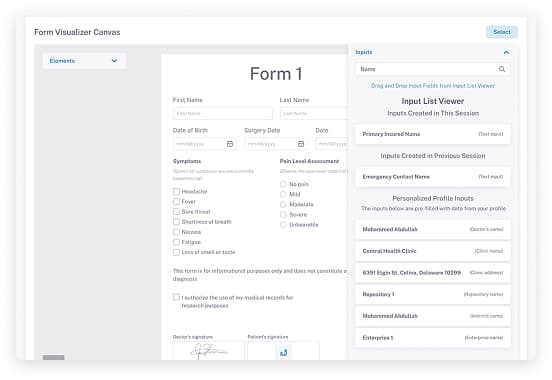
Task: Check the Sore throat box
Action: click(x=176, y=212)
